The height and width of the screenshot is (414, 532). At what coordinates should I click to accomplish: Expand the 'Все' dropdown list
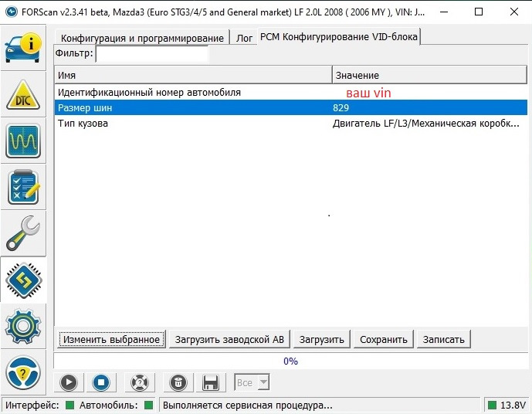click(x=263, y=382)
